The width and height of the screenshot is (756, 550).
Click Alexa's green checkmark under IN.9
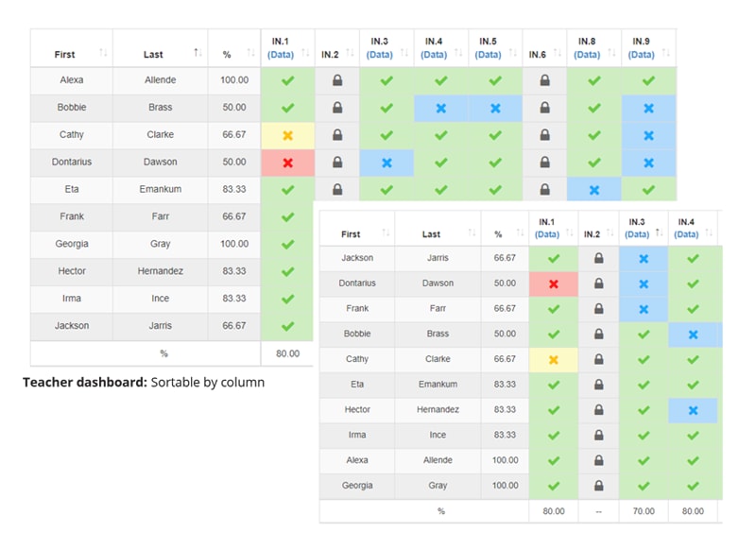coord(648,81)
